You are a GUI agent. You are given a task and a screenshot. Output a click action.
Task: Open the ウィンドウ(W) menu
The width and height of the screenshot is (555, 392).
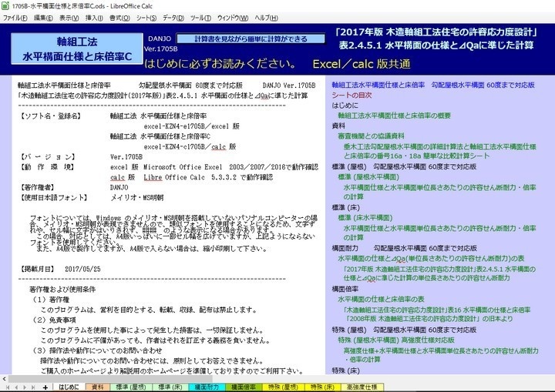tap(233, 18)
